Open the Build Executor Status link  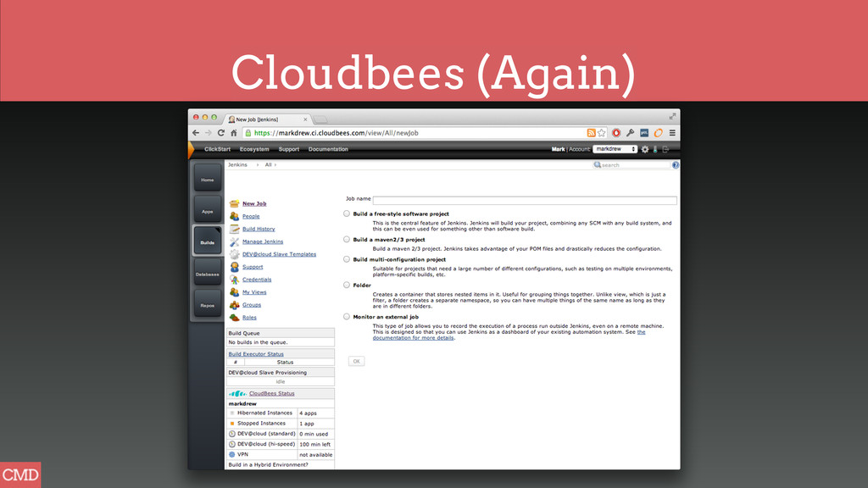pyautogui.click(x=256, y=354)
